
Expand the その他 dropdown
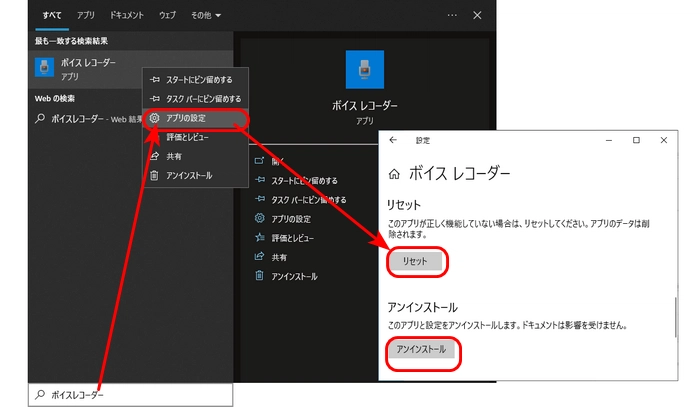click(206, 15)
